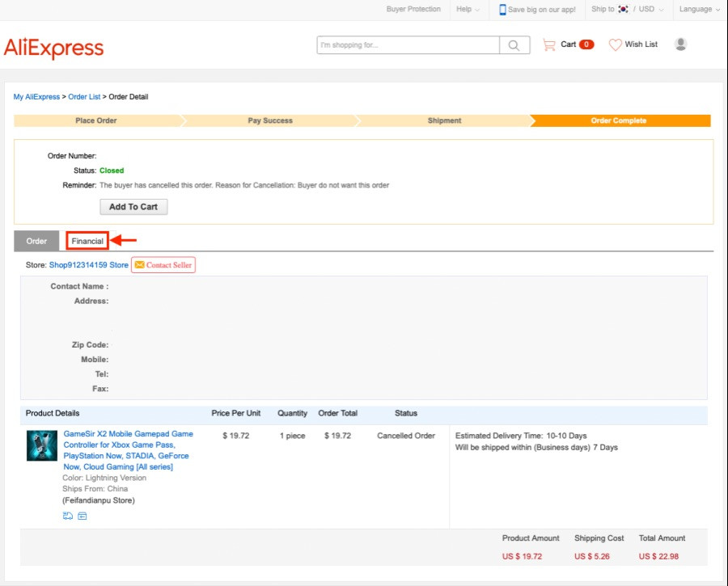
Task: Switch to the Financial tab
Action: click(x=87, y=241)
